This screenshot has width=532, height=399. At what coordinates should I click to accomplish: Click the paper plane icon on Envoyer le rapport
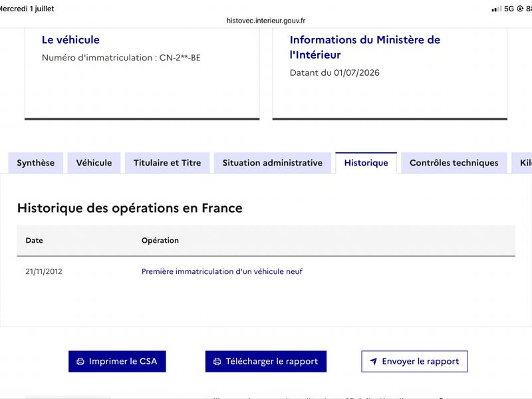coord(374,361)
